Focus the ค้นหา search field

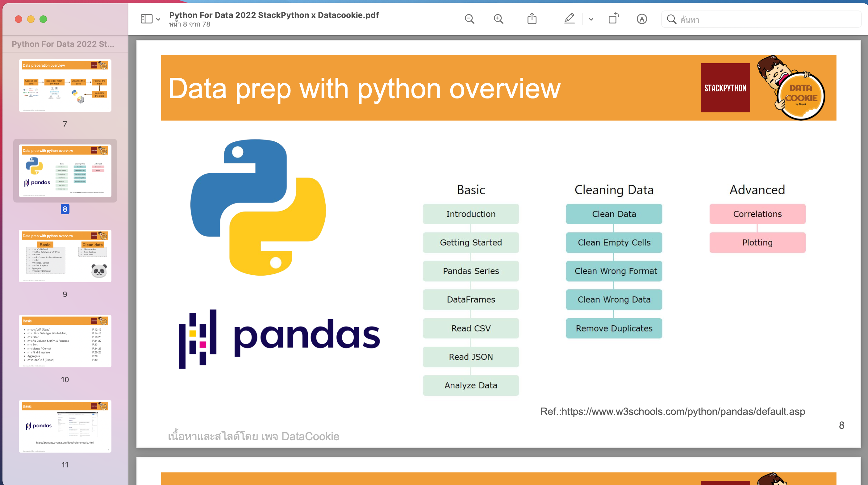click(761, 19)
